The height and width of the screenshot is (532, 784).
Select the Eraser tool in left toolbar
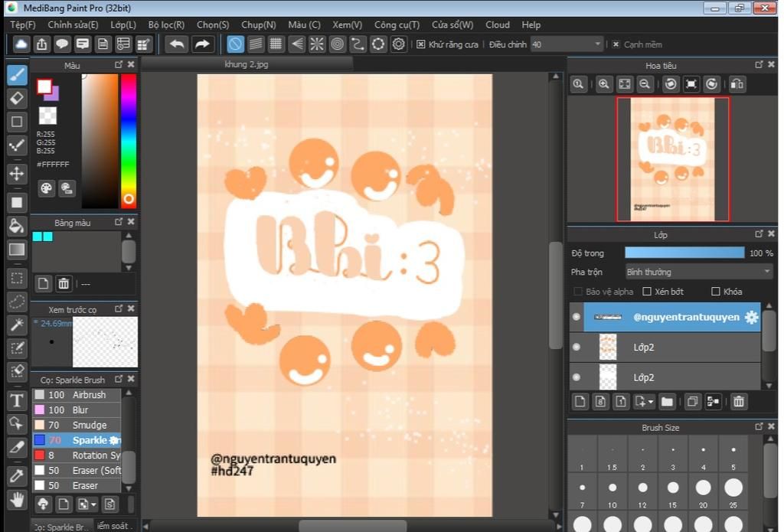(17, 98)
